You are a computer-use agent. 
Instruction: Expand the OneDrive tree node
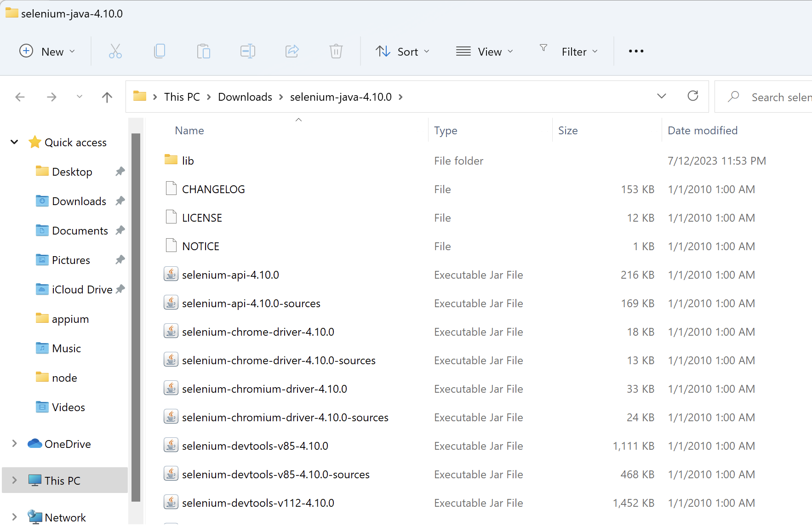(14, 443)
